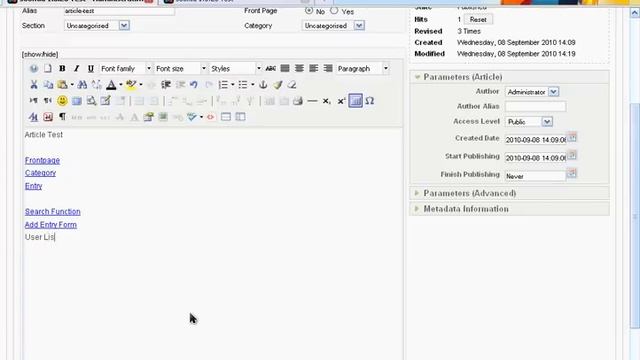Viewport: 640px width, 360px height.
Task: Open the Styles dropdown
Action: click(236, 69)
